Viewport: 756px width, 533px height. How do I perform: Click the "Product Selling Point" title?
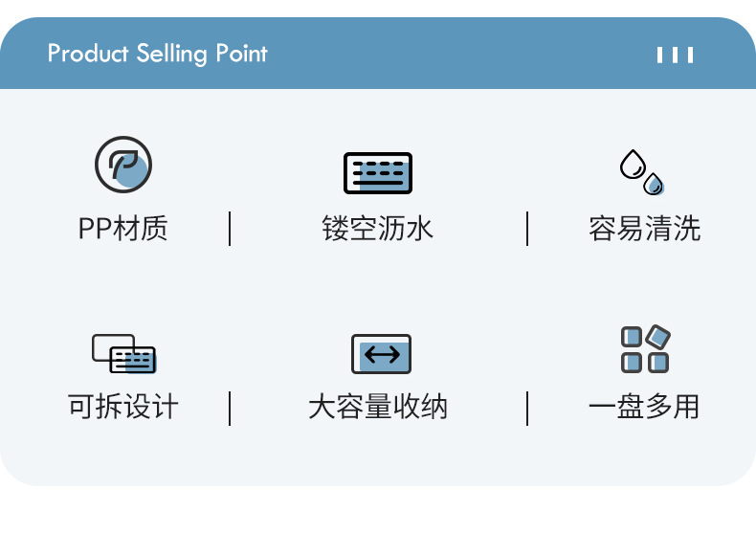pos(158,54)
